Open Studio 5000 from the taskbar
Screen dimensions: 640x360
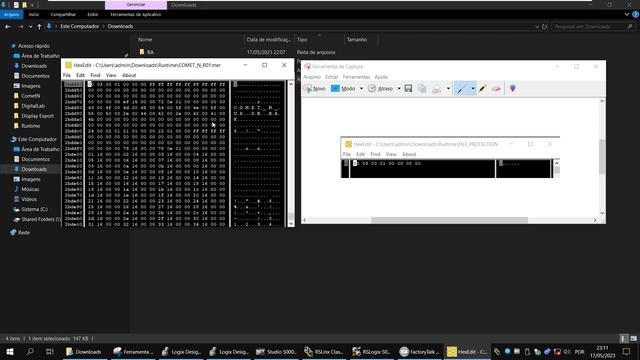277,351
